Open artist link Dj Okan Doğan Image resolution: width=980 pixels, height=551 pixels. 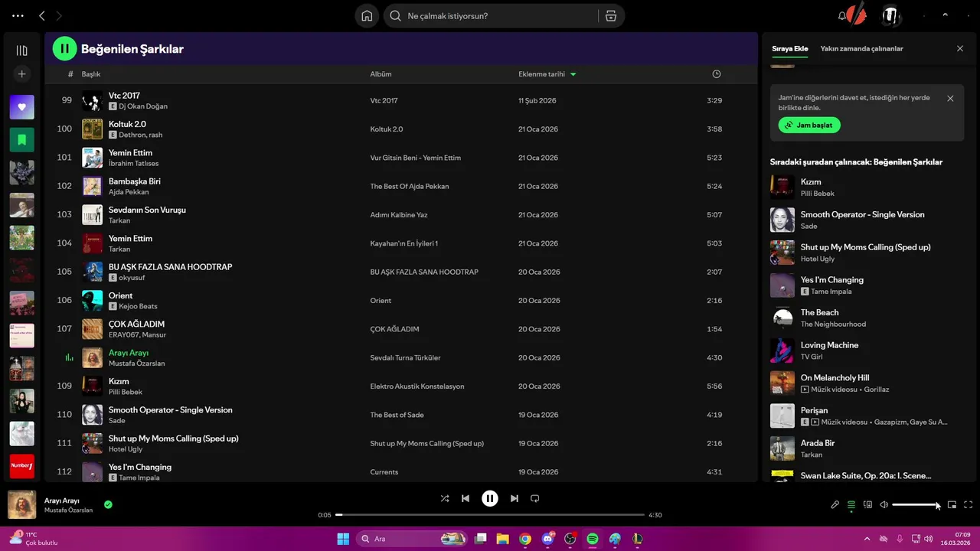[142, 106]
